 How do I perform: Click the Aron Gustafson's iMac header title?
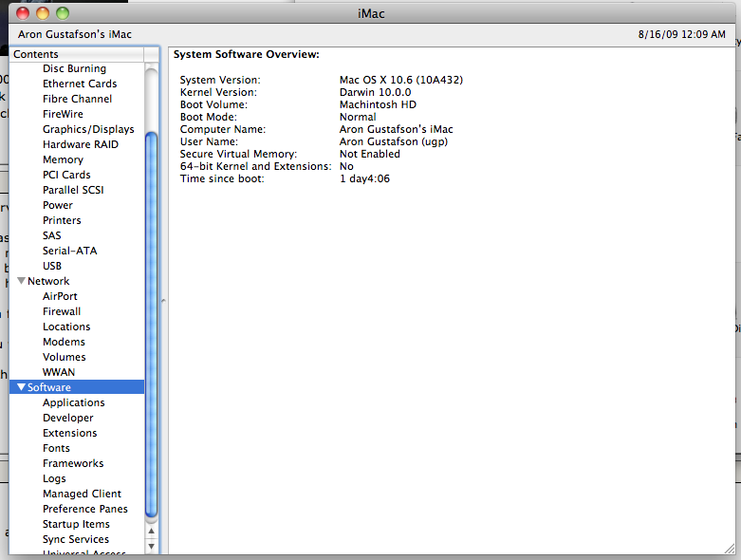click(x=75, y=34)
